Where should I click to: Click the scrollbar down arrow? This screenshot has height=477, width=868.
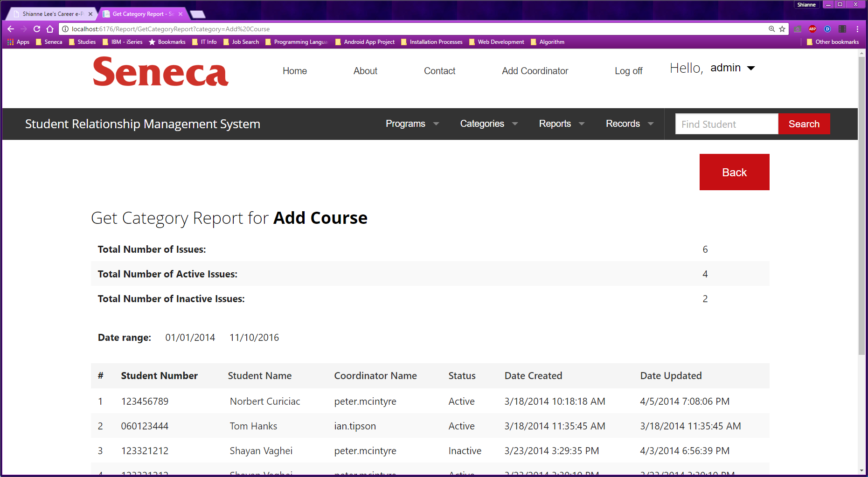click(x=861, y=470)
